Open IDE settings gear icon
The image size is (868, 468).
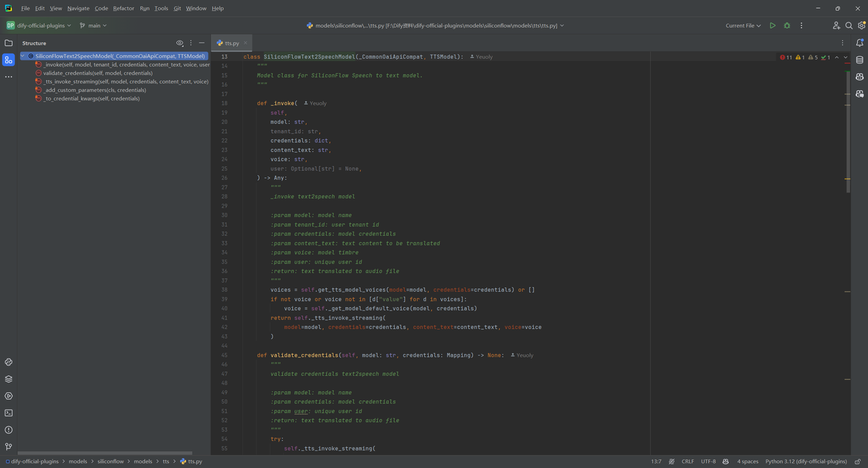(x=862, y=26)
